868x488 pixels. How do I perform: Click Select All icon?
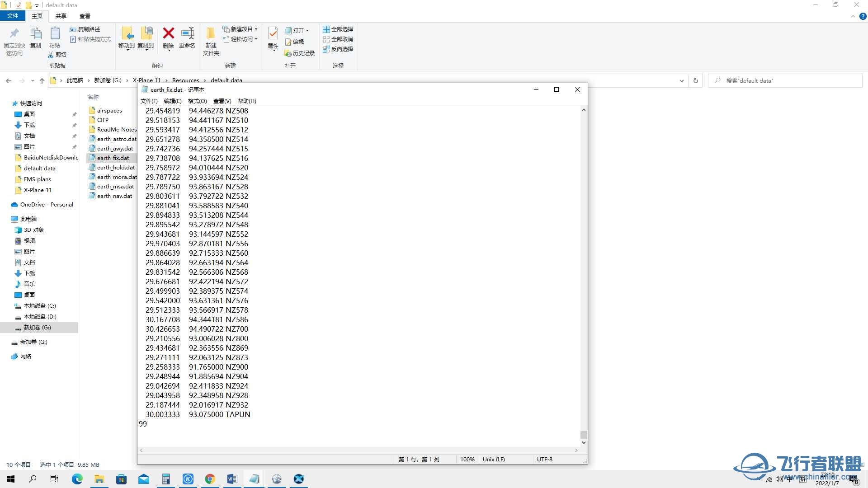[x=326, y=29]
